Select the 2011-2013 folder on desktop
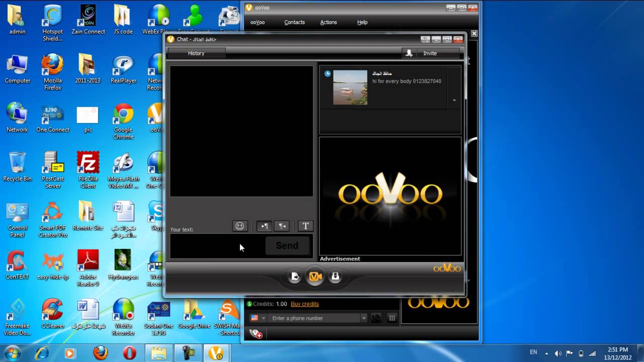 pos(88,69)
